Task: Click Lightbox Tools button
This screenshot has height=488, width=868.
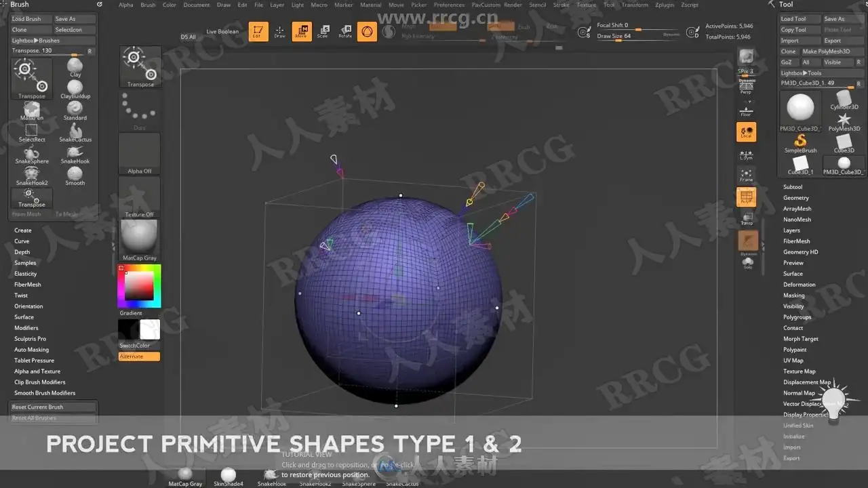Action: (x=822, y=73)
